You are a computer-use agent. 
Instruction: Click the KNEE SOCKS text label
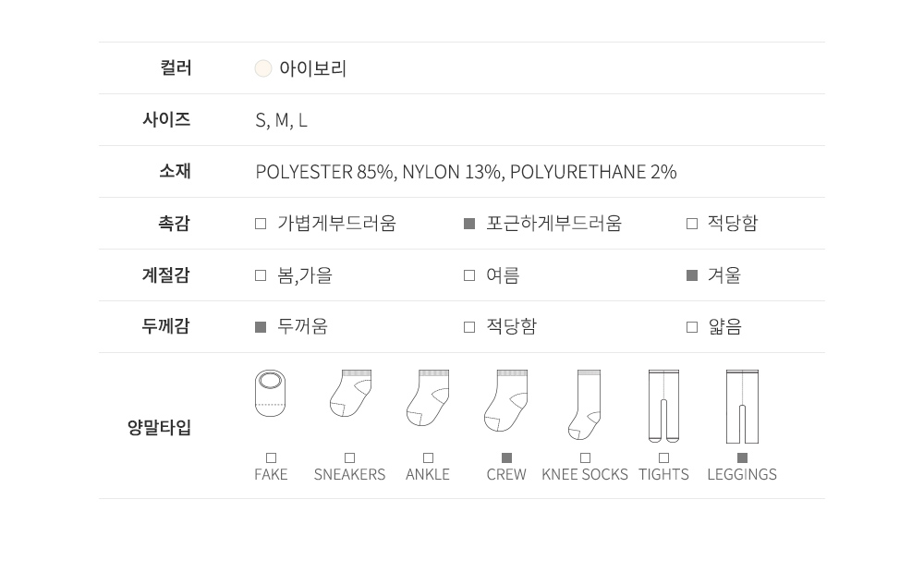[585, 474]
